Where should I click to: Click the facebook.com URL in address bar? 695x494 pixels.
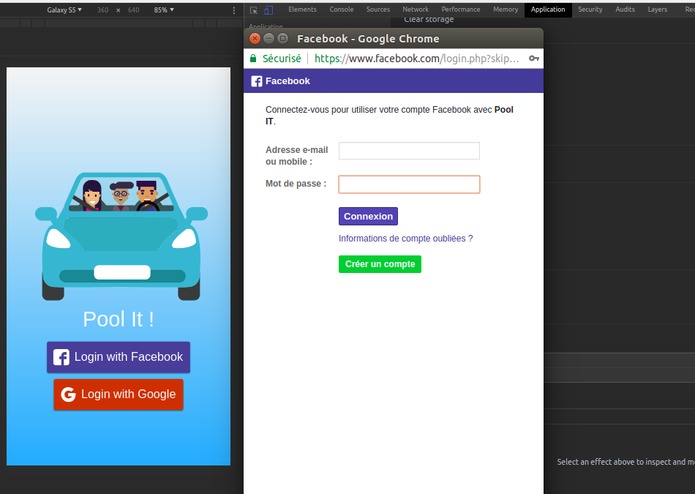416,58
